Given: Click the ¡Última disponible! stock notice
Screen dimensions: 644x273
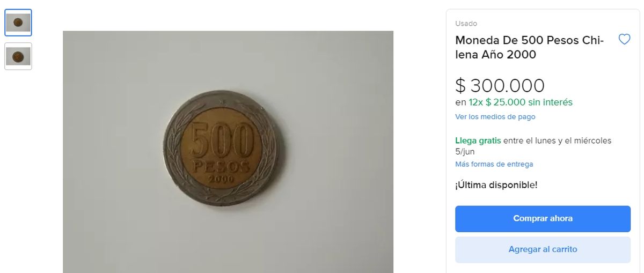Looking at the screenshot, I should (x=496, y=185).
